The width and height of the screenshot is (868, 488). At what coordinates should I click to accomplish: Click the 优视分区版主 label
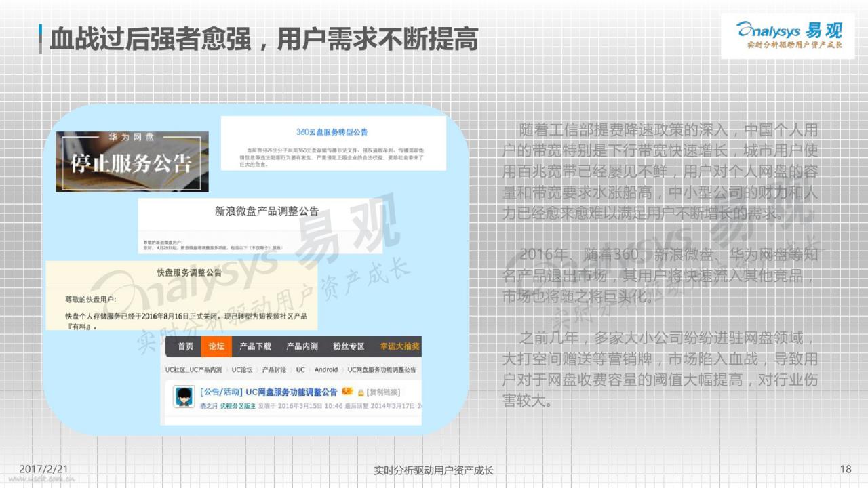pos(239,405)
